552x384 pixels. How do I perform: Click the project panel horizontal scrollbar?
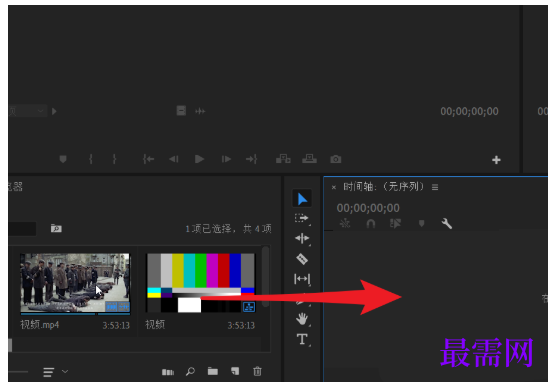(x=10, y=345)
